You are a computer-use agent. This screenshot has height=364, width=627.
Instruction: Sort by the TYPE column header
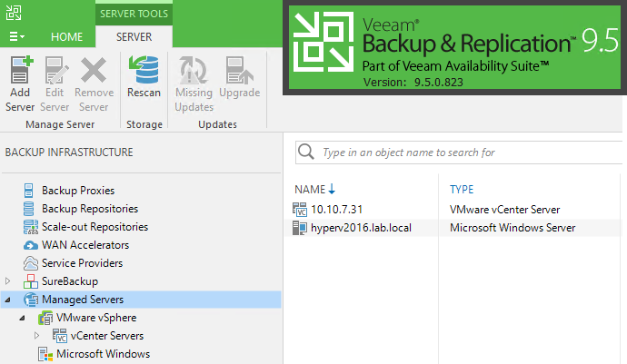[462, 190]
